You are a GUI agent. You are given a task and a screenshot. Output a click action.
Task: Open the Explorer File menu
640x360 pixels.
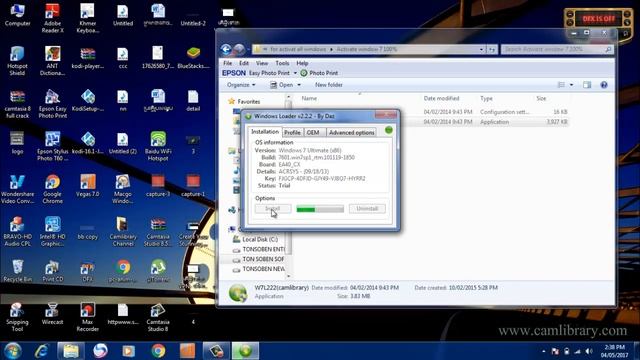point(227,63)
